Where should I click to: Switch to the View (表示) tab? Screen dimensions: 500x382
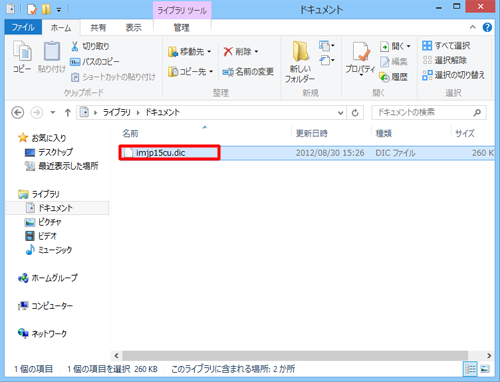pyautogui.click(x=133, y=28)
